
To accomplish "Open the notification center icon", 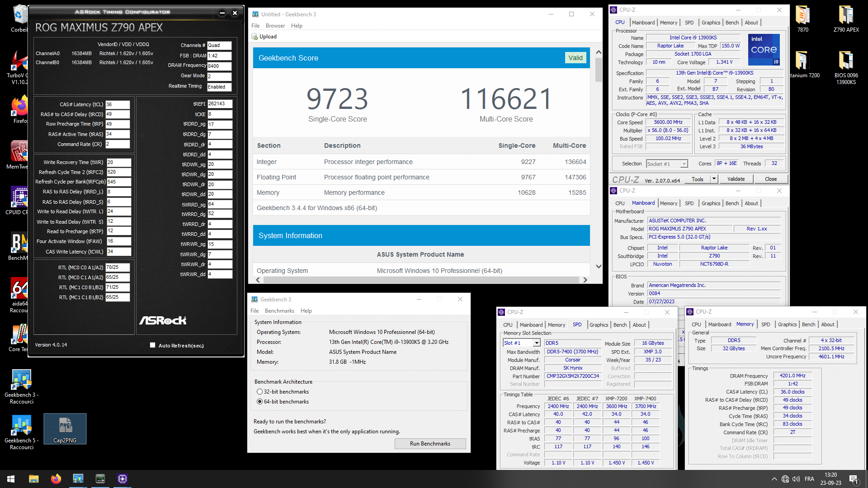I will click(854, 479).
